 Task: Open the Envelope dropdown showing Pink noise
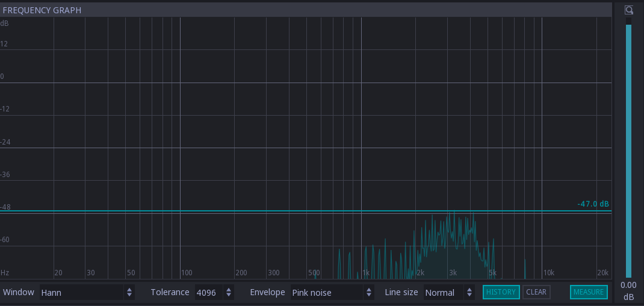[332, 293]
